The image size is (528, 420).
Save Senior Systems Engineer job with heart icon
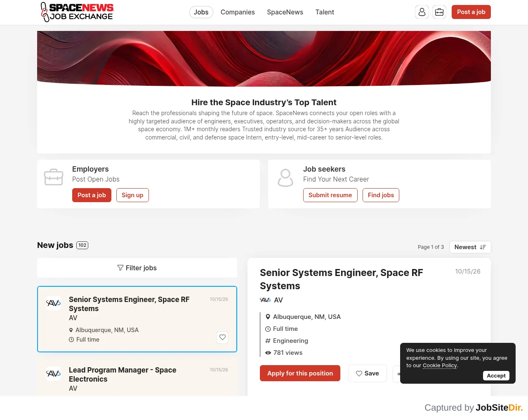(x=222, y=337)
